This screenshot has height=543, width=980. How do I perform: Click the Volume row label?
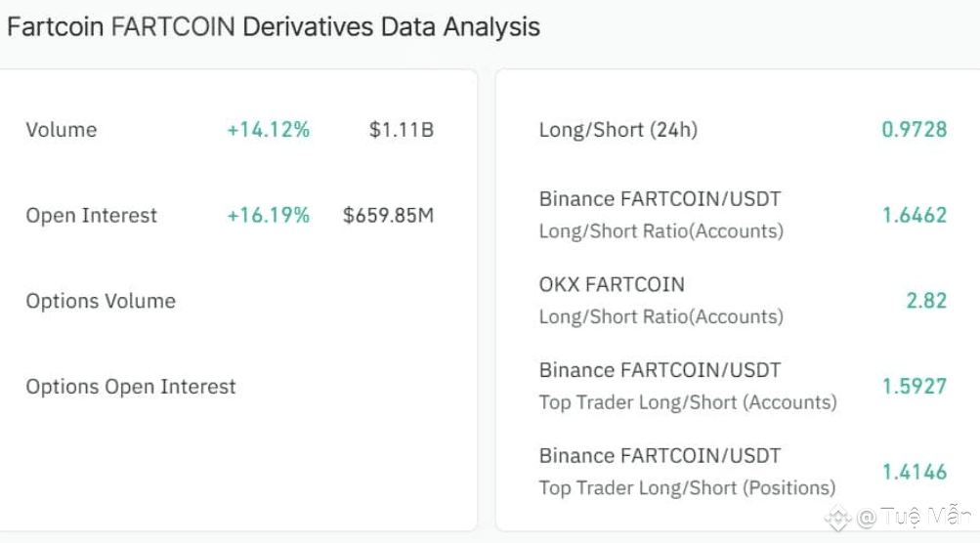pos(62,130)
